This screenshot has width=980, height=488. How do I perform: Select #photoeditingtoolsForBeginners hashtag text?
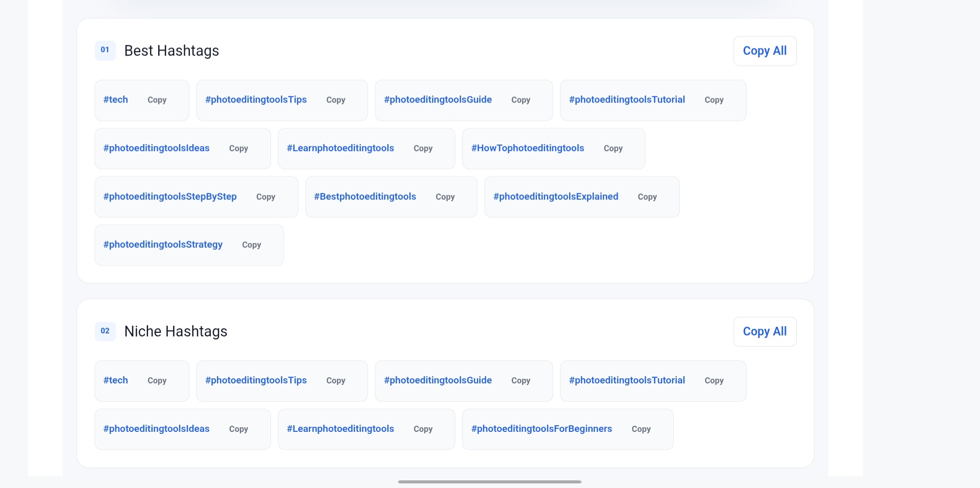tap(542, 429)
